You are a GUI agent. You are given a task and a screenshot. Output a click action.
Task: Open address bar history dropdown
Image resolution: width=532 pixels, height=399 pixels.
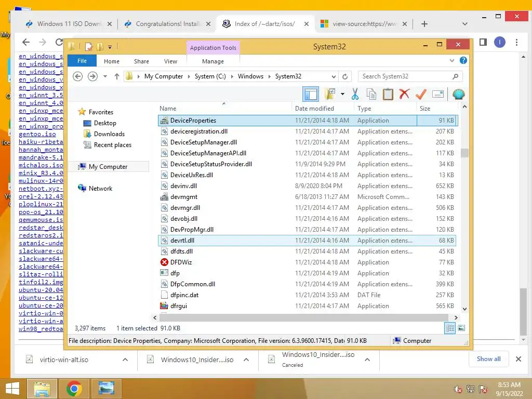pyautogui.click(x=334, y=77)
